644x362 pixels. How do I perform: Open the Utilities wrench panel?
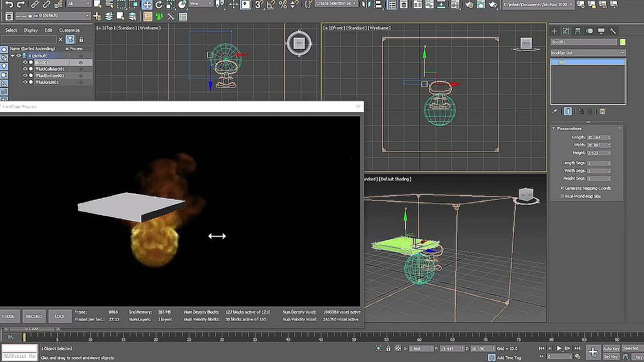click(613, 31)
